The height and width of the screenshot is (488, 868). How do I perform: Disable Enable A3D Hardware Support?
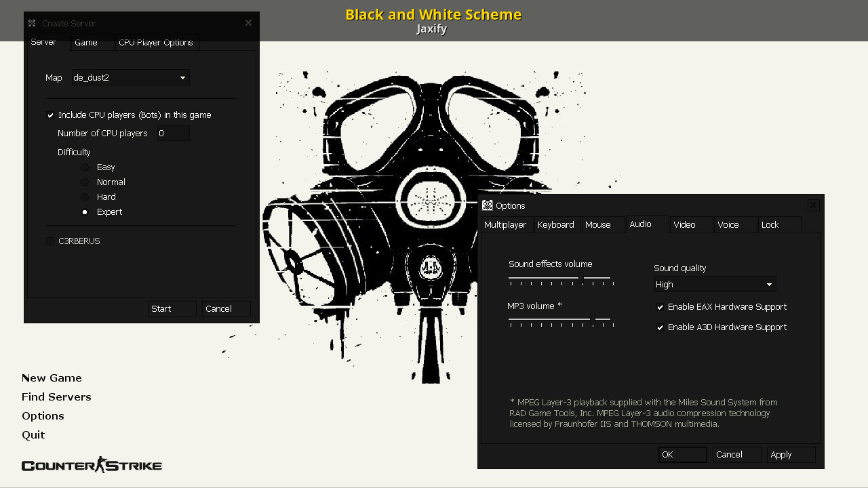pos(660,327)
